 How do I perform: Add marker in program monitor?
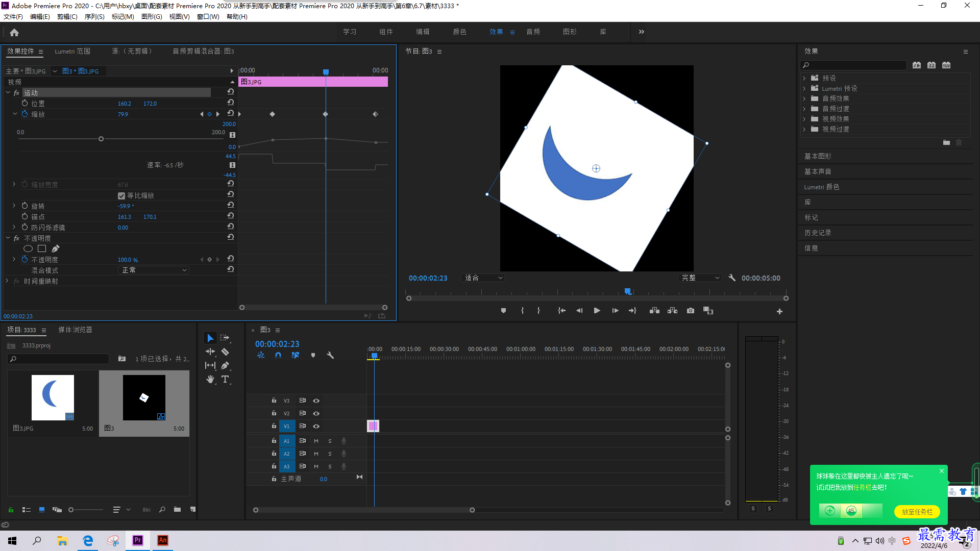click(x=503, y=311)
